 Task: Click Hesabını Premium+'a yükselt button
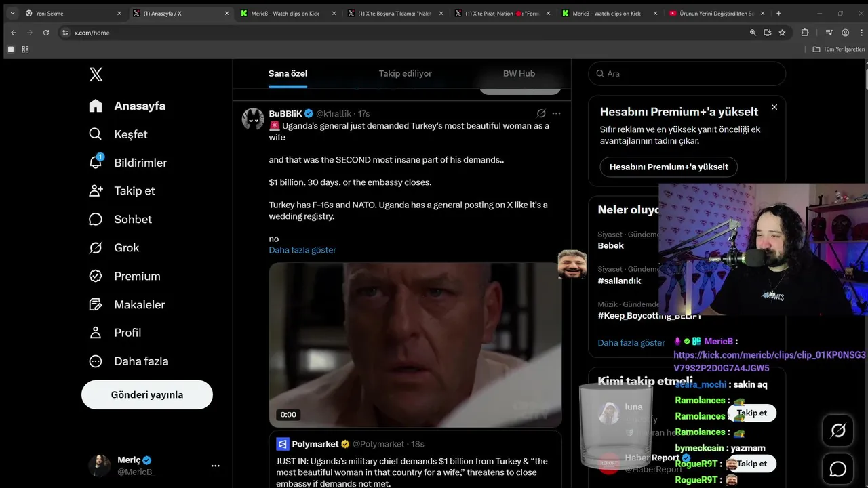[669, 167]
